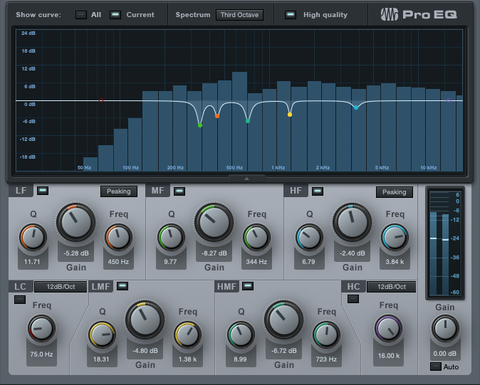Click the LF Gain knob
Image resolution: width=480 pixels, height=385 pixels.
(76, 222)
